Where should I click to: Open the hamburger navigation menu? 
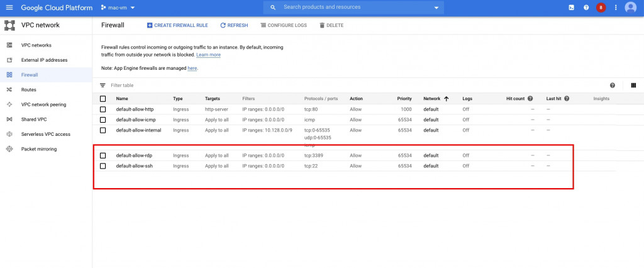[x=9, y=8]
